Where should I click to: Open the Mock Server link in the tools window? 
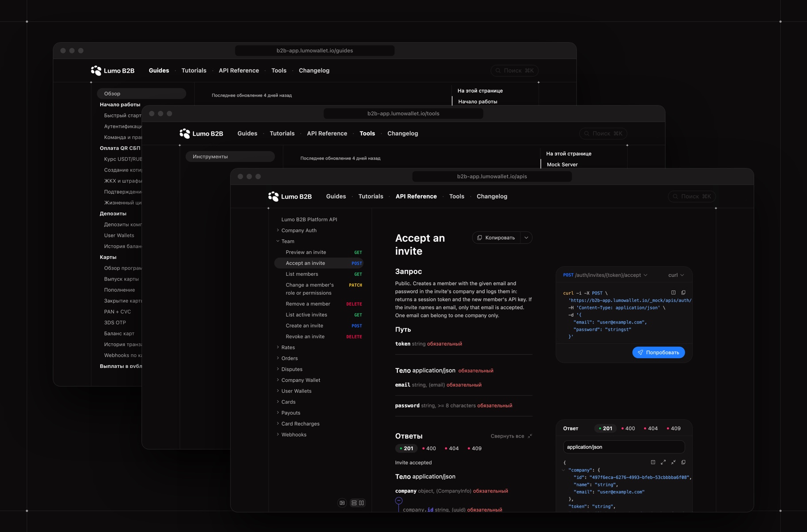562,164
